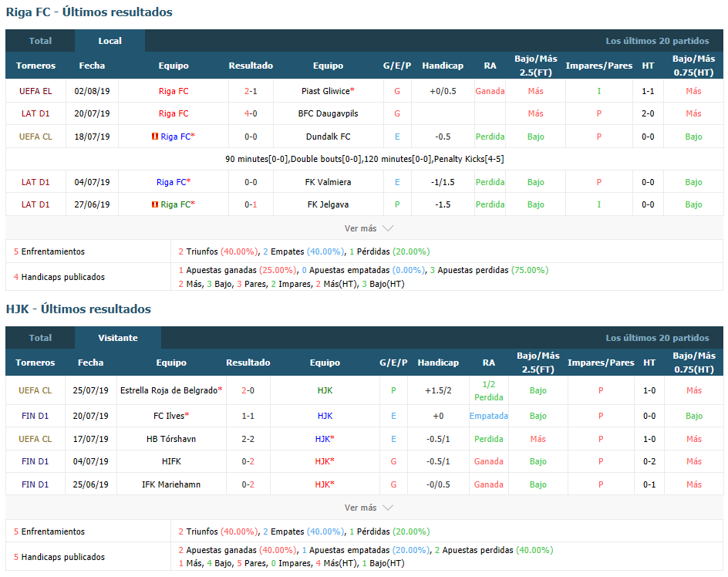Open Los últimos 20 partidos in HJK section

(x=657, y=338)
